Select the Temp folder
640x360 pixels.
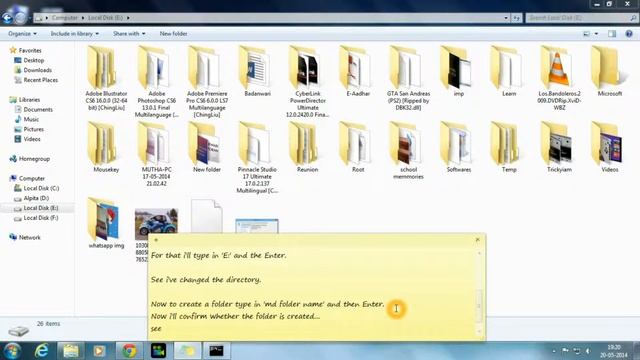(x=509, y=147)
